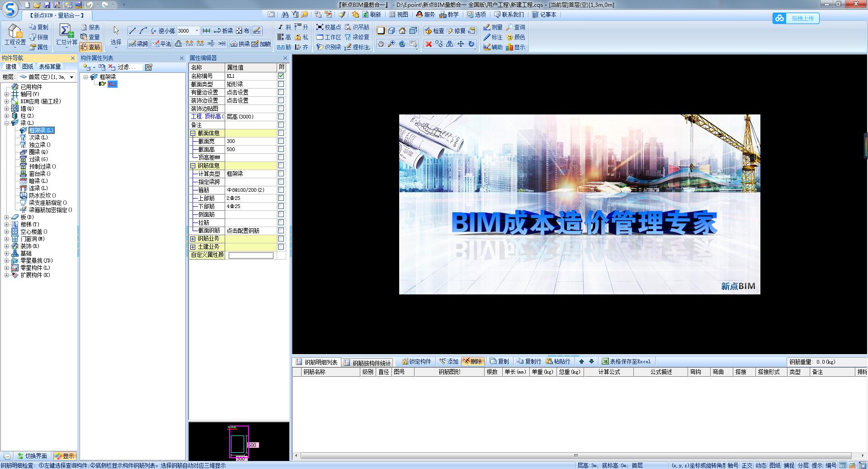Click the mirror tool icon

pyautogui.click(x=450, y=44)
